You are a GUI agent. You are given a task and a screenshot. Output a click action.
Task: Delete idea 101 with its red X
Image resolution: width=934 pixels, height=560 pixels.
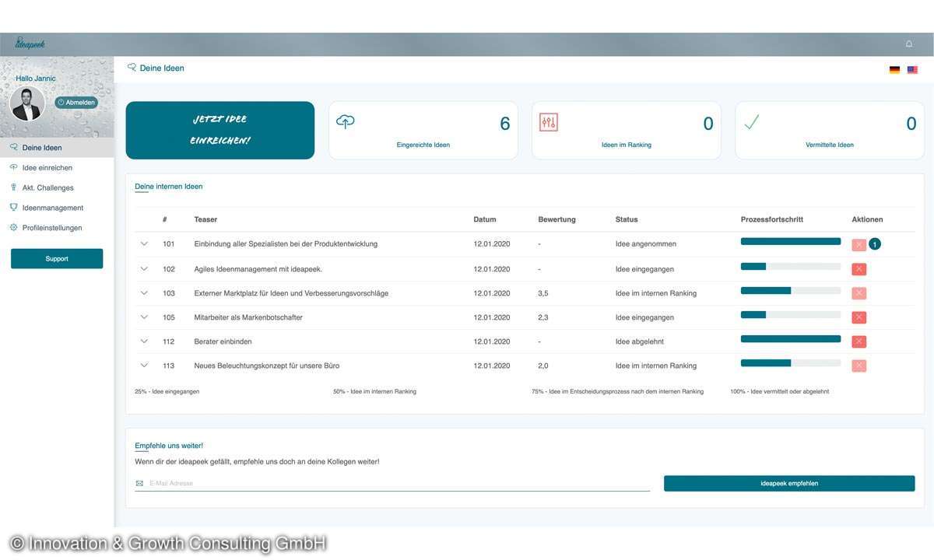859,244
